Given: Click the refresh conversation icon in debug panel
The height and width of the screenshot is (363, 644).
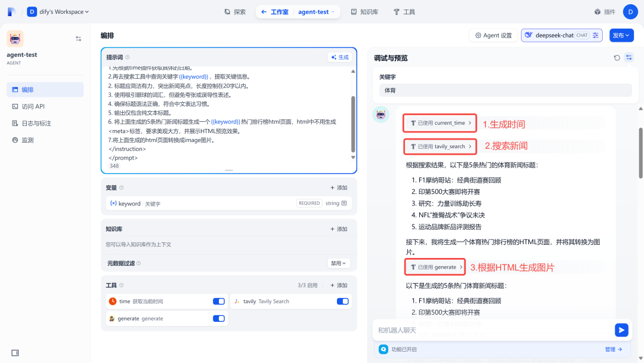Looking at the screenshot, I should coord(617,58).
